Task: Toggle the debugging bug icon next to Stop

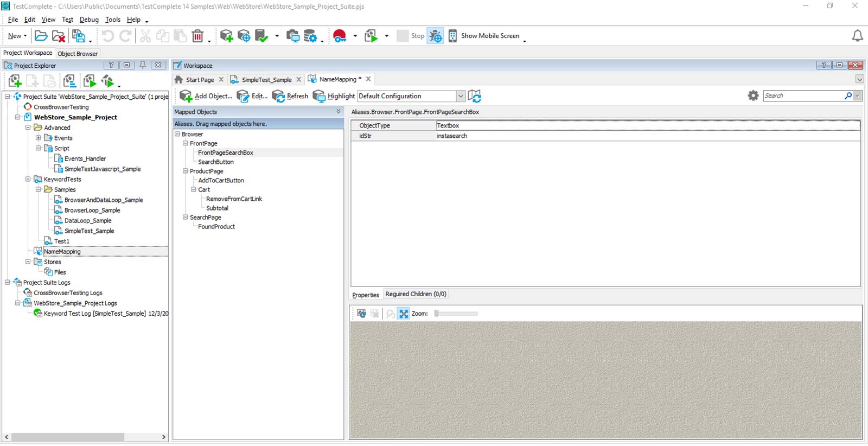Action: (x=435, y=36)
